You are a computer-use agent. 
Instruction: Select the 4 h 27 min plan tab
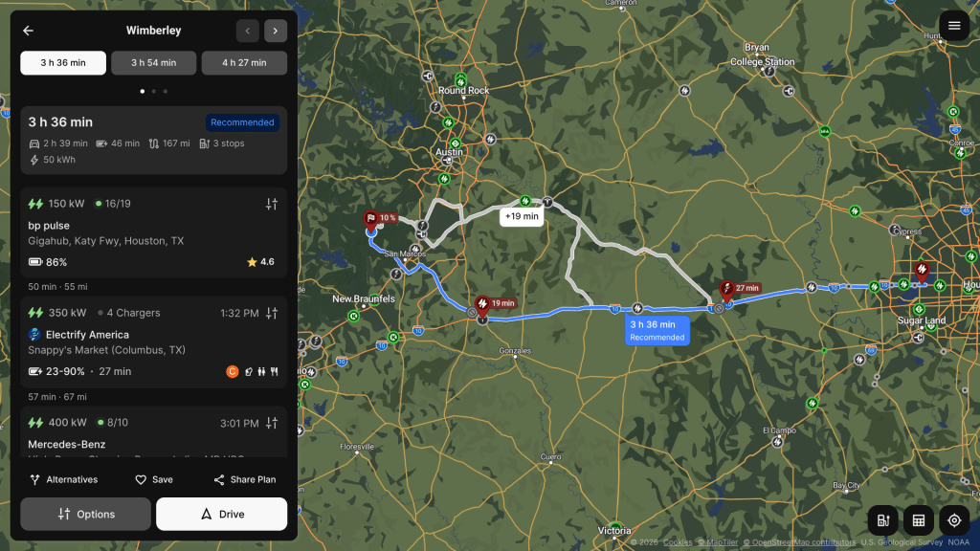pos(244,63)
